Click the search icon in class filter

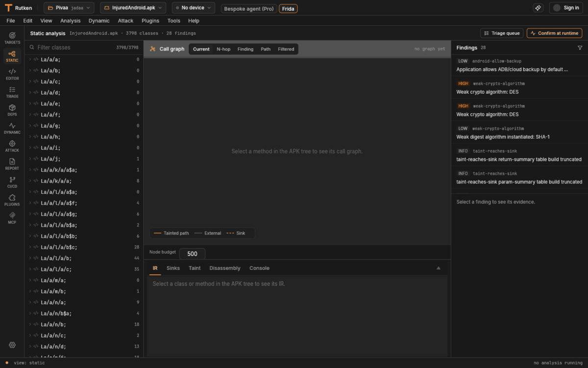[x=32, y=48]
